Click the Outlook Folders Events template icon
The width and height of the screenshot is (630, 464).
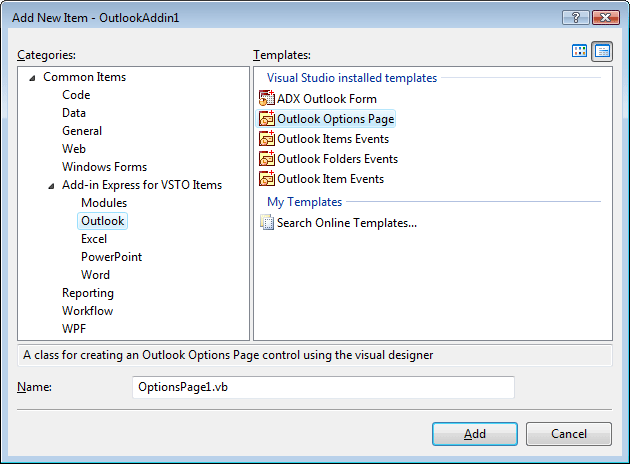267,159
